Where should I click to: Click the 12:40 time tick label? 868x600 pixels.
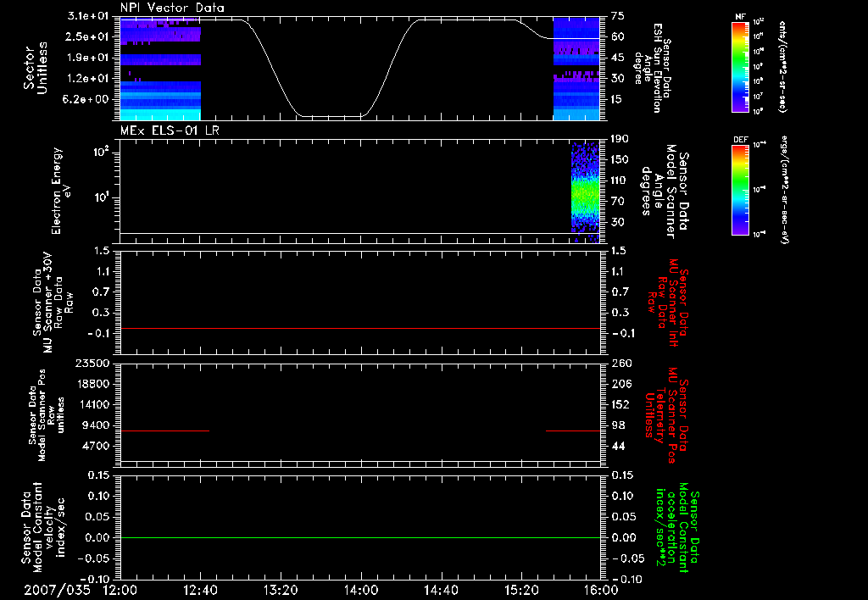click(x=200, y=590)
